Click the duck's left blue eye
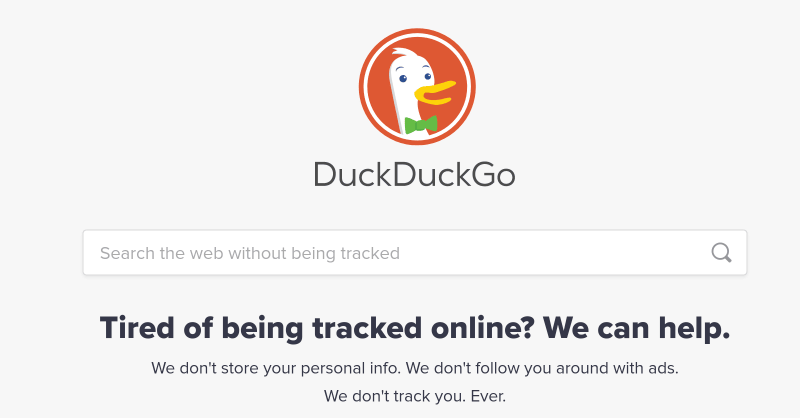The image size is (800, 418). pyautogui.click(x=403, y=79)
